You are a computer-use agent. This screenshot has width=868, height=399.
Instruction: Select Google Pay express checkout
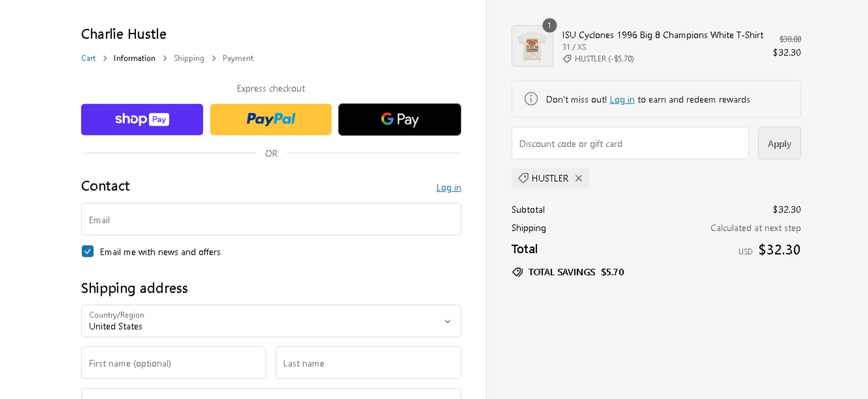pos(399,120)
